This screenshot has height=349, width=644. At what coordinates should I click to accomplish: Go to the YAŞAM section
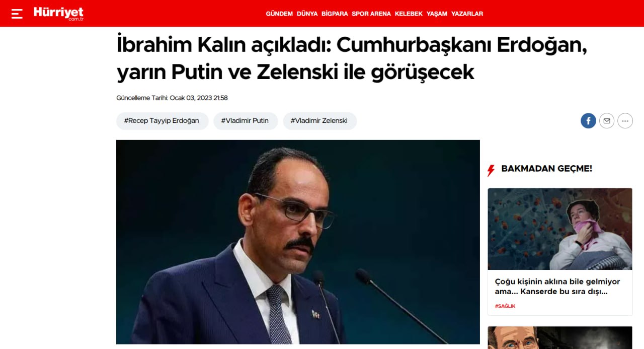click(x=437, y=14)
